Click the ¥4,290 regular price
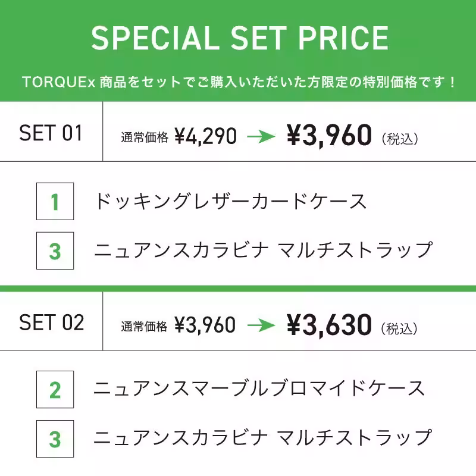Screen dimensions: 476x476 click(205, 137)
